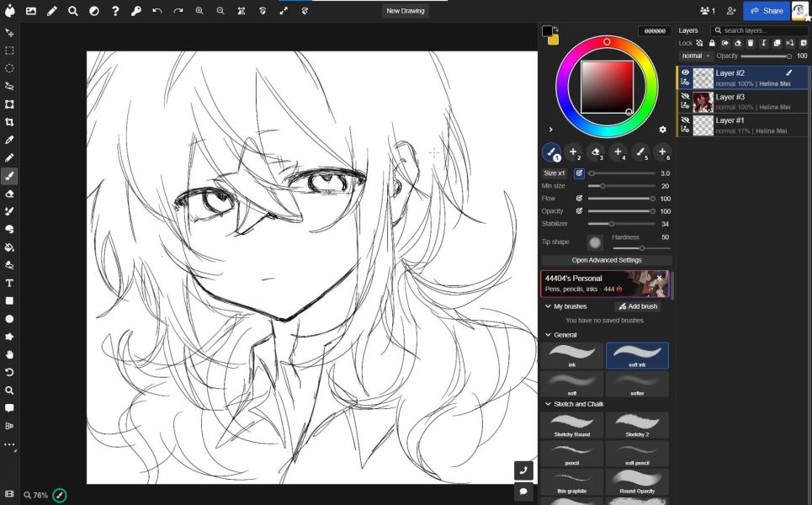Viewport: 812px width, 505px height.
Task: Choose the Hand pan tool
Action: click(x=9, y=354)
